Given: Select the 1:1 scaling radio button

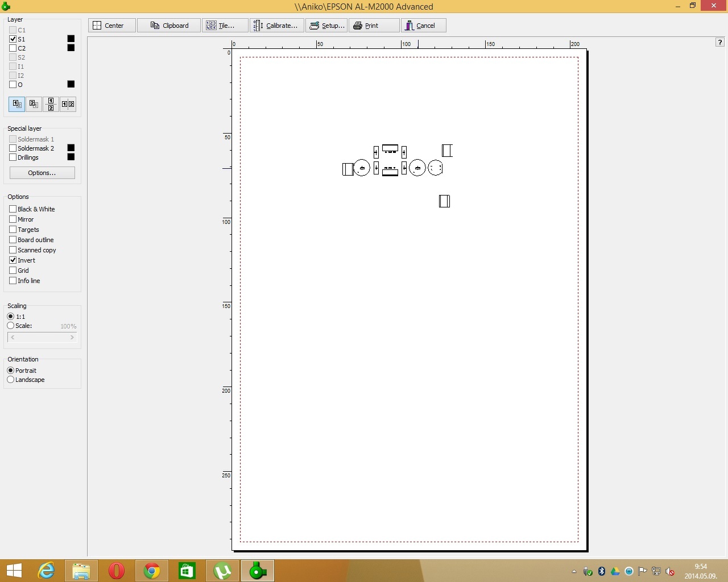Looking at the screenshot, I should (10, 317).
